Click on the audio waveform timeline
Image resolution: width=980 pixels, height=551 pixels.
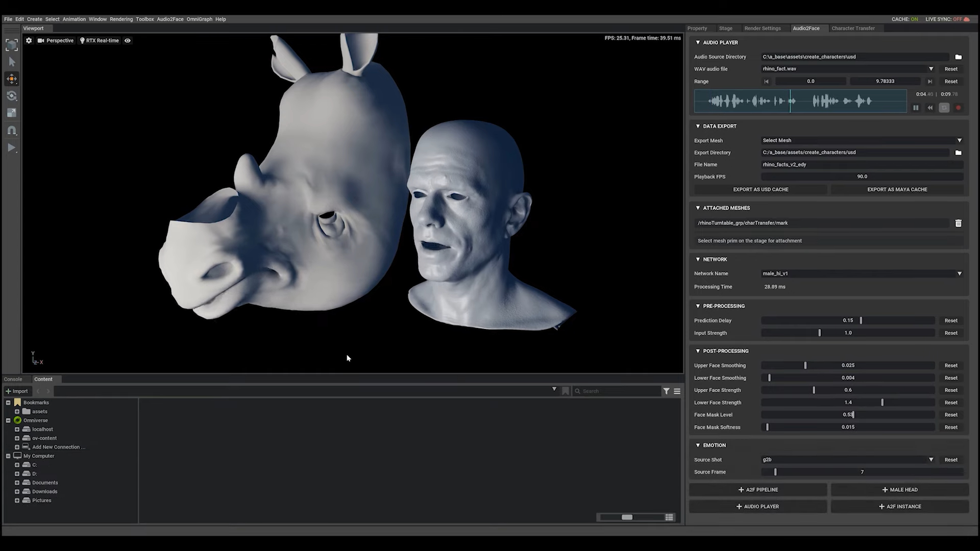[800, 101]
